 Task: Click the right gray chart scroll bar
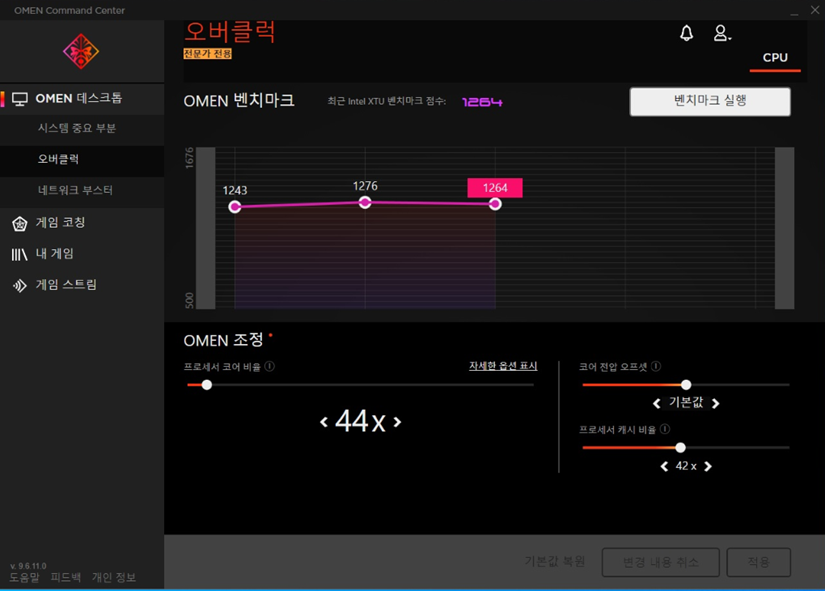(784, 228)
